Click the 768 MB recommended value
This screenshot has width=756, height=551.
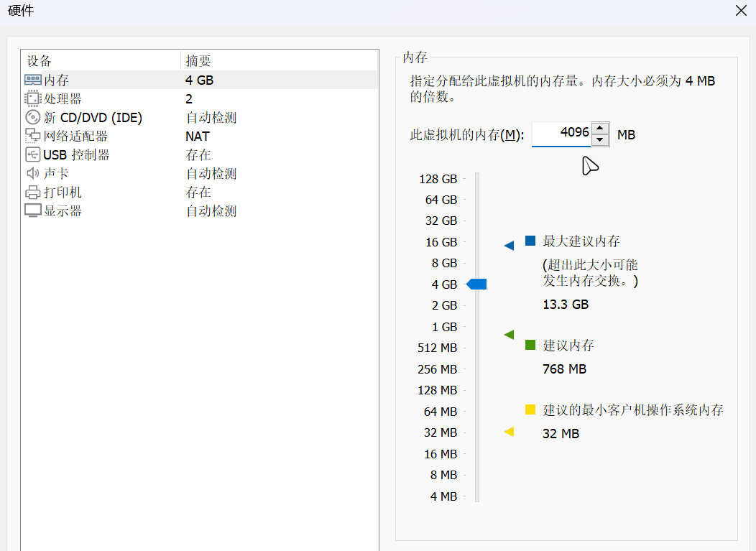pos(564,369)
